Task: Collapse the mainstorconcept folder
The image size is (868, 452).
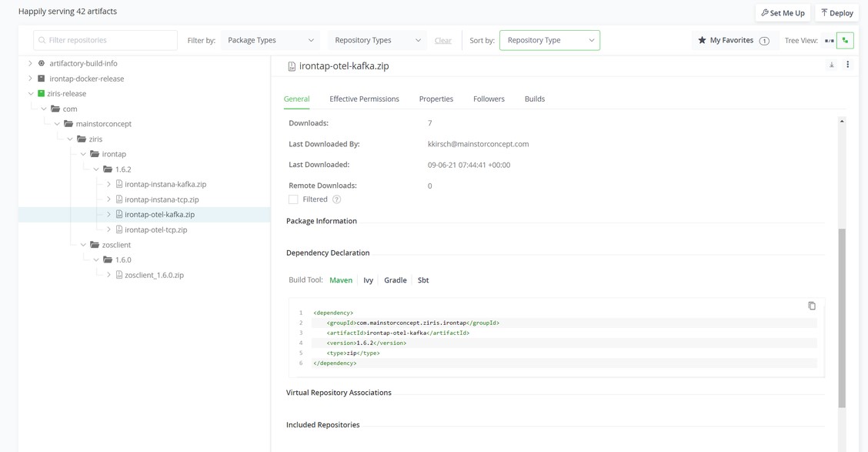Action: 57,123
